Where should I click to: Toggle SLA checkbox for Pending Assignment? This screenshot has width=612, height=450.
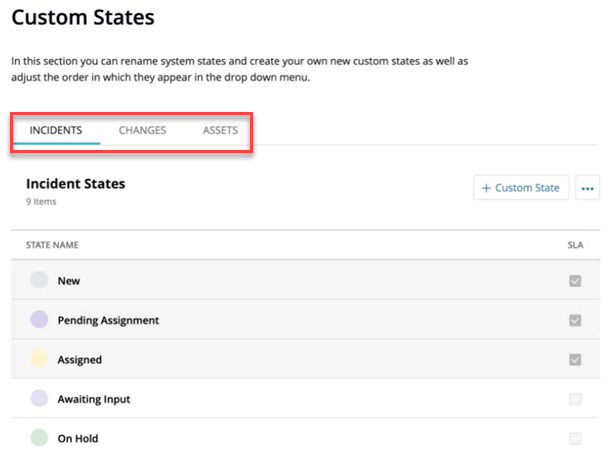point(575,320)
